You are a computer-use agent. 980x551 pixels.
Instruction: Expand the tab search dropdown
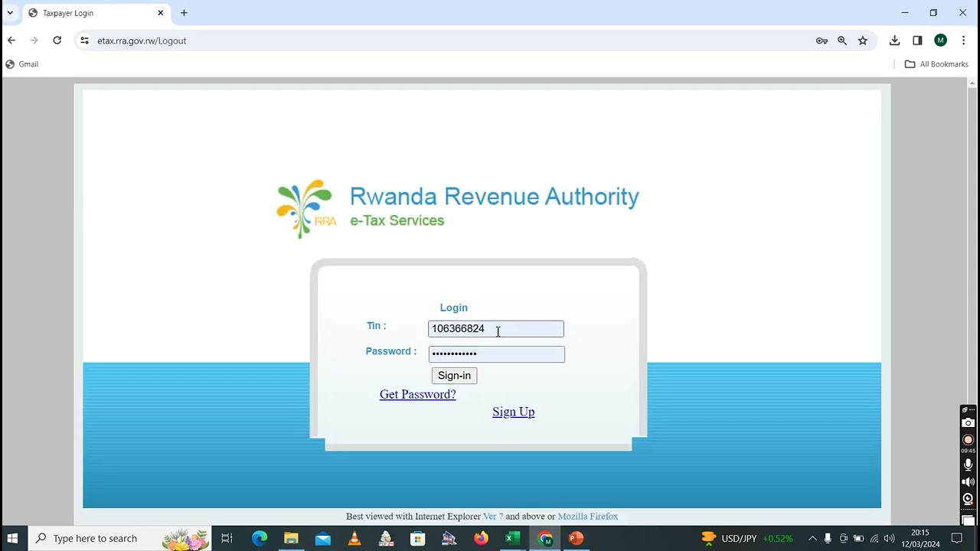pyautogui.click(x=10, y=13)
